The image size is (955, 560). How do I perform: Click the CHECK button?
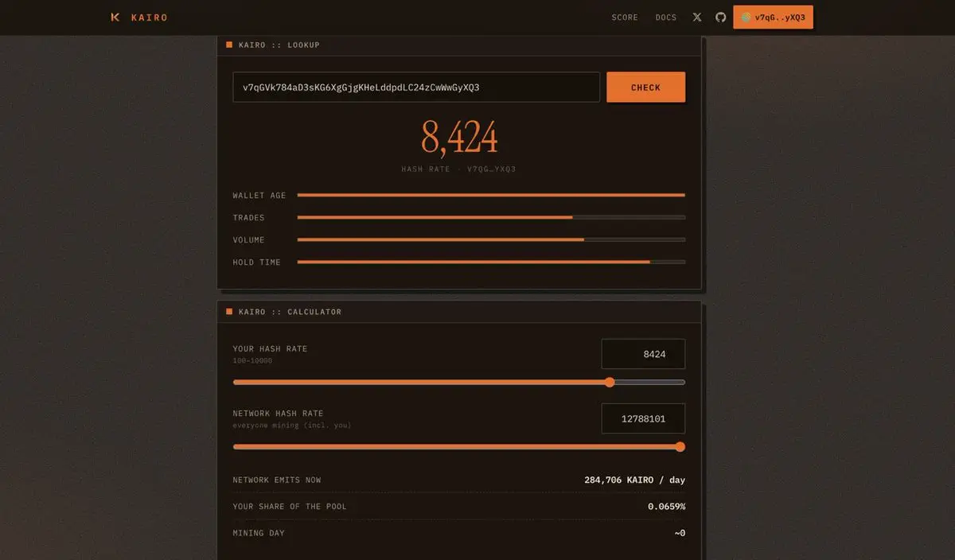645,87
